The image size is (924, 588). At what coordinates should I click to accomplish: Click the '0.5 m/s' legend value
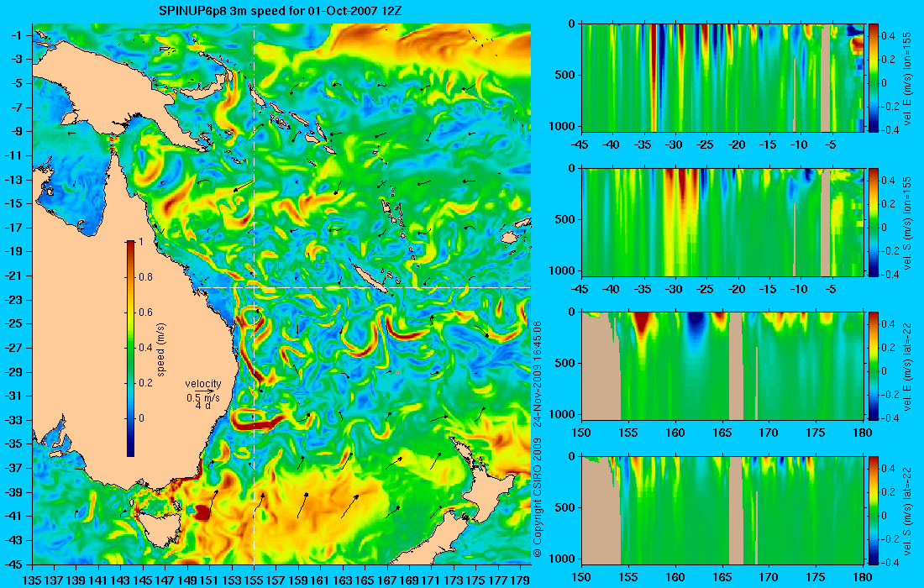(203, 397)
